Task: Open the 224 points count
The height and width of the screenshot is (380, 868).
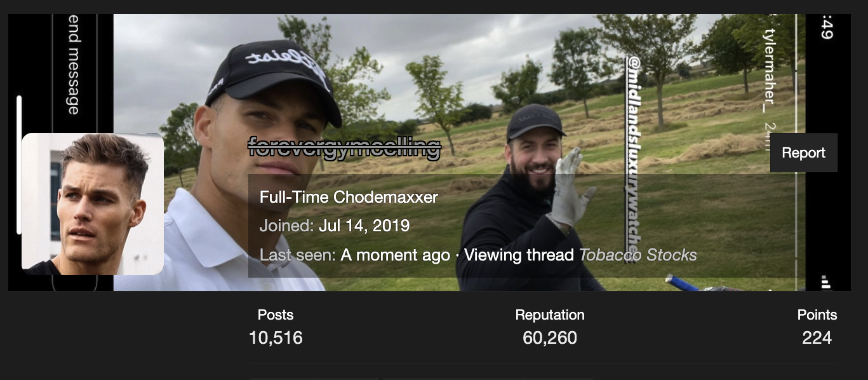Action: point(817,337)
